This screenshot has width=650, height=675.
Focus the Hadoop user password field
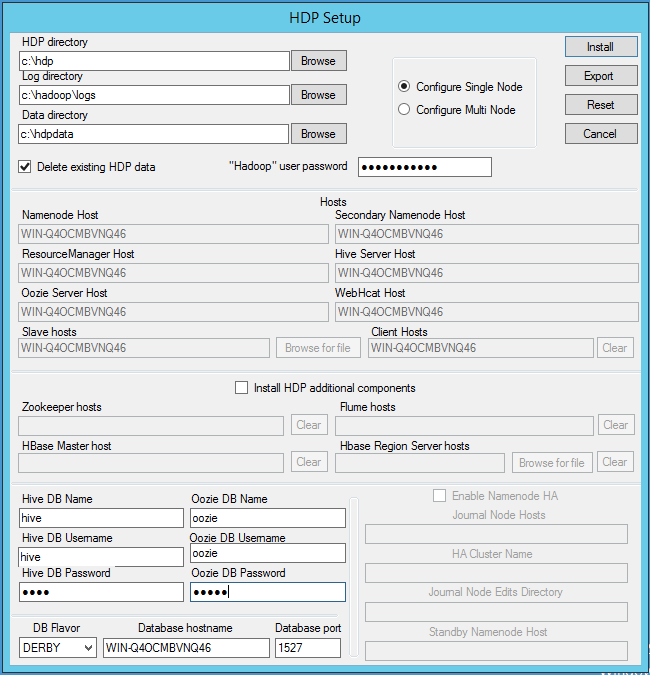(x=425, y=167)
